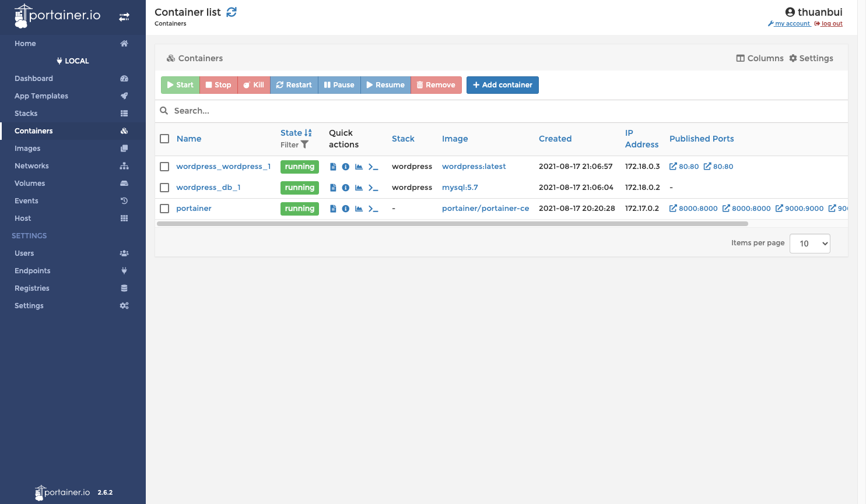Screen dimensions: 866x504
Task: Open console icon for portainer container
Action: point(373,209)
